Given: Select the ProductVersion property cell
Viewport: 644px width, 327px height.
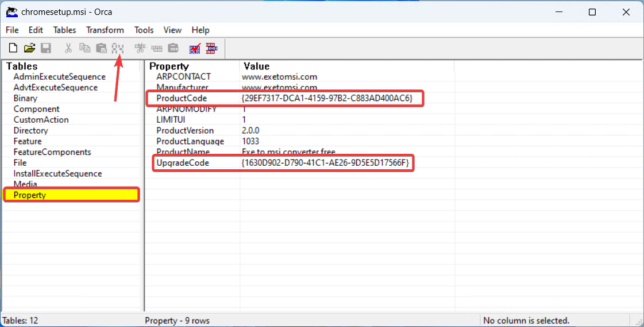Looking at the screenshot, I should pos(185,130).
